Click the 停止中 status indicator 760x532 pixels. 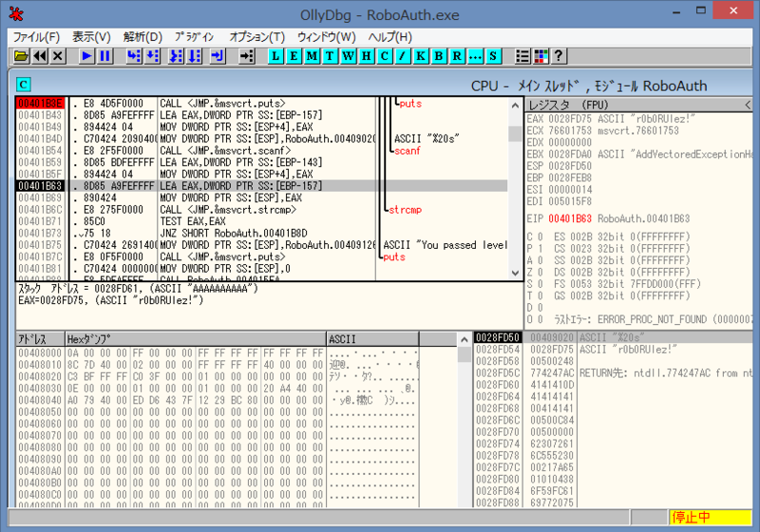click(711, 517)
